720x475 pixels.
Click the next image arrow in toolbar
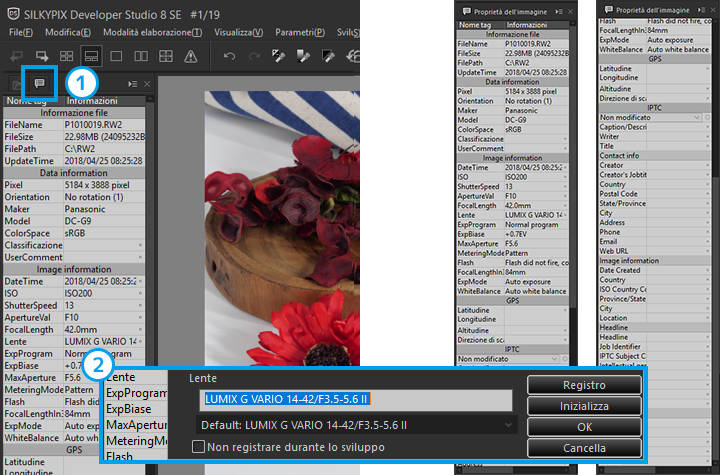click(x=42, y=57)
